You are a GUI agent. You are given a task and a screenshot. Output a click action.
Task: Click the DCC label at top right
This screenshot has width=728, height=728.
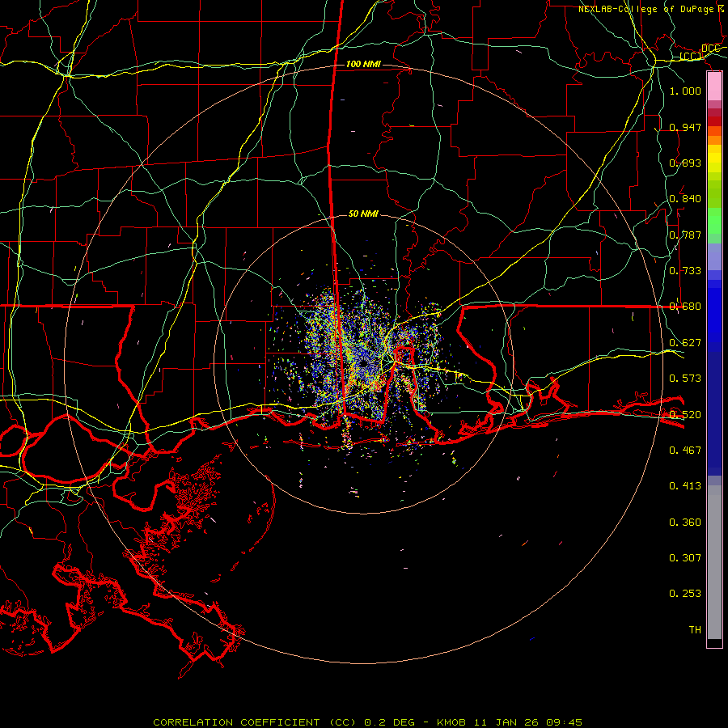point(710,49)
